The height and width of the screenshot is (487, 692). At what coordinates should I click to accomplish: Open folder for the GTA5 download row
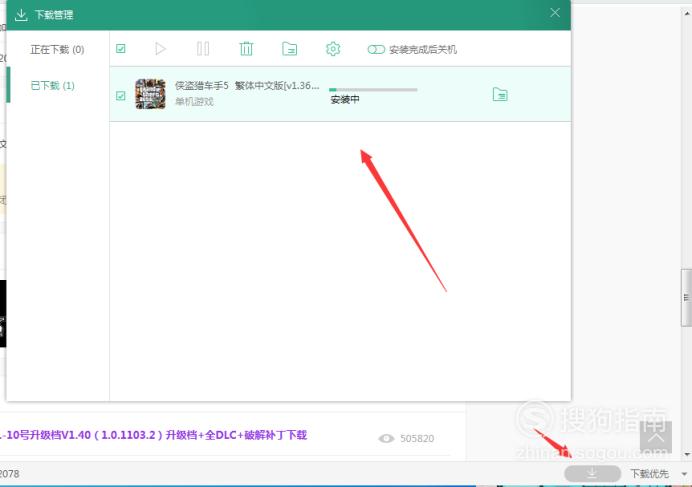click(x=500, y=94)
